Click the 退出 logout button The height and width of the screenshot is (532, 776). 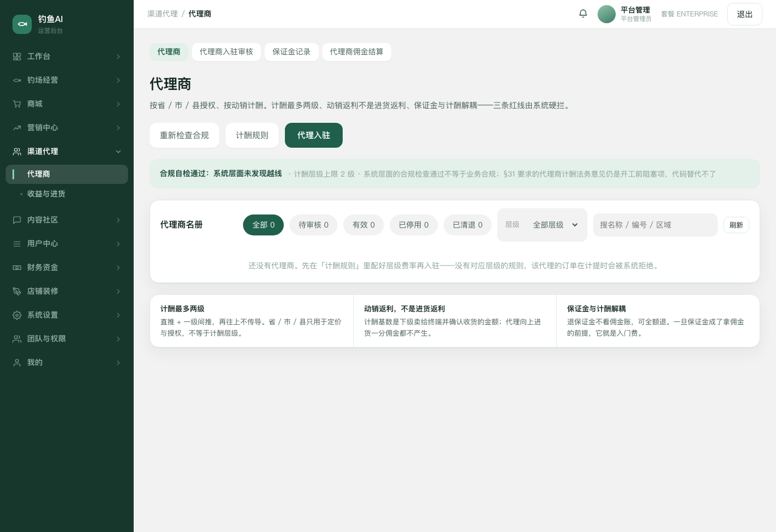tap(745, 14)
